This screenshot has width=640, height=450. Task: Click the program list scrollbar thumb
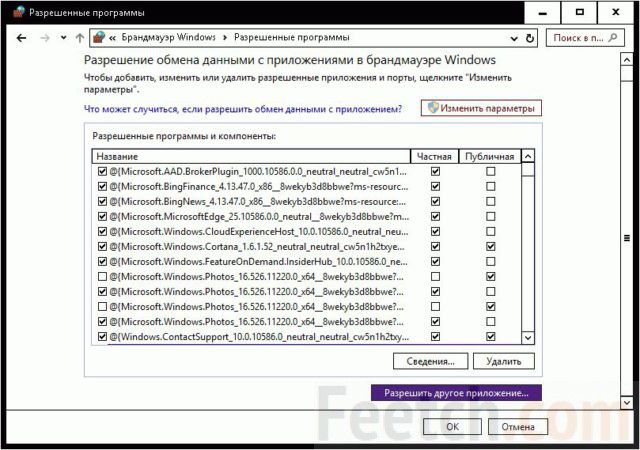528,169
